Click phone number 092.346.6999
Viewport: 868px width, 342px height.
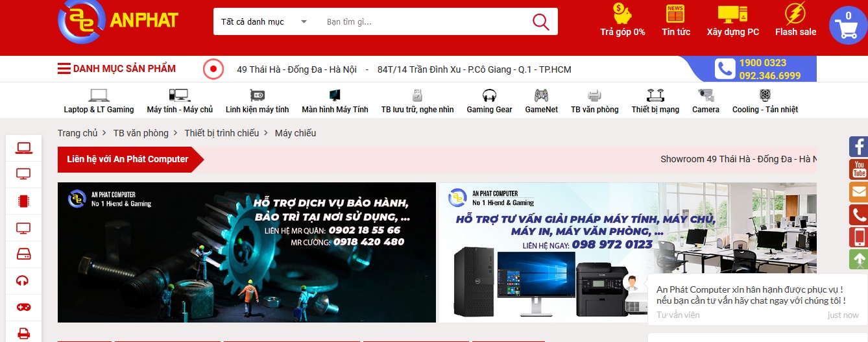coord(769,76)
